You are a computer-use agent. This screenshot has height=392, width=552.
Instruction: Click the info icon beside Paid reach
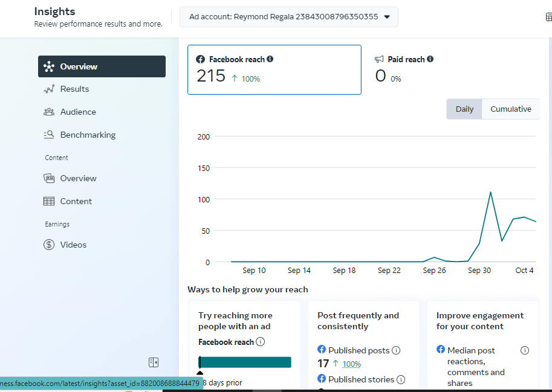[430, 59]
